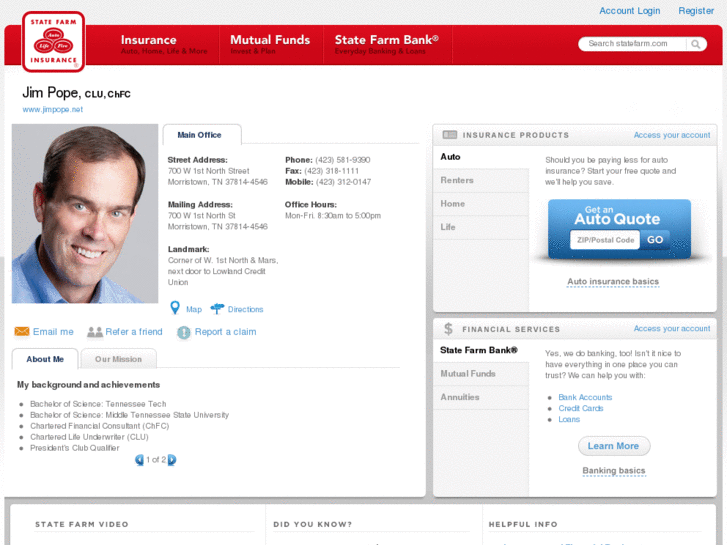This screenshot has height=545, width=727.
Task: Click the GO button for auto quote
Action: (655, 240)
